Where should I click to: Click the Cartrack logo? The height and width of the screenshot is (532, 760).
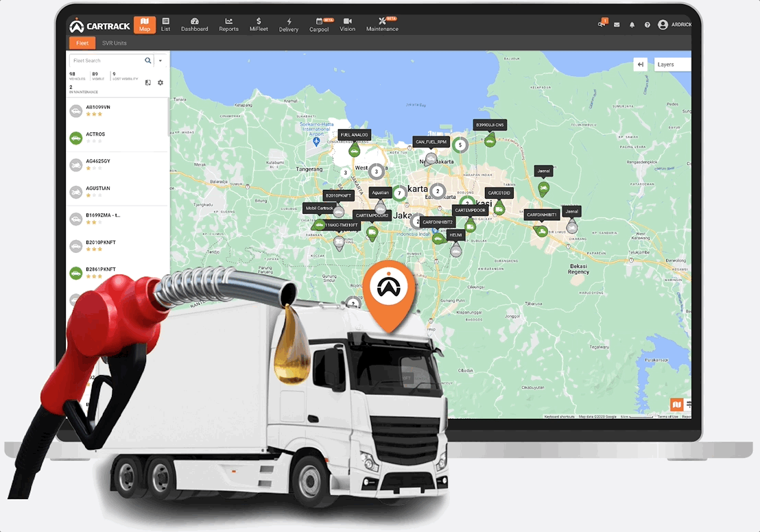[x=99, y=25]
